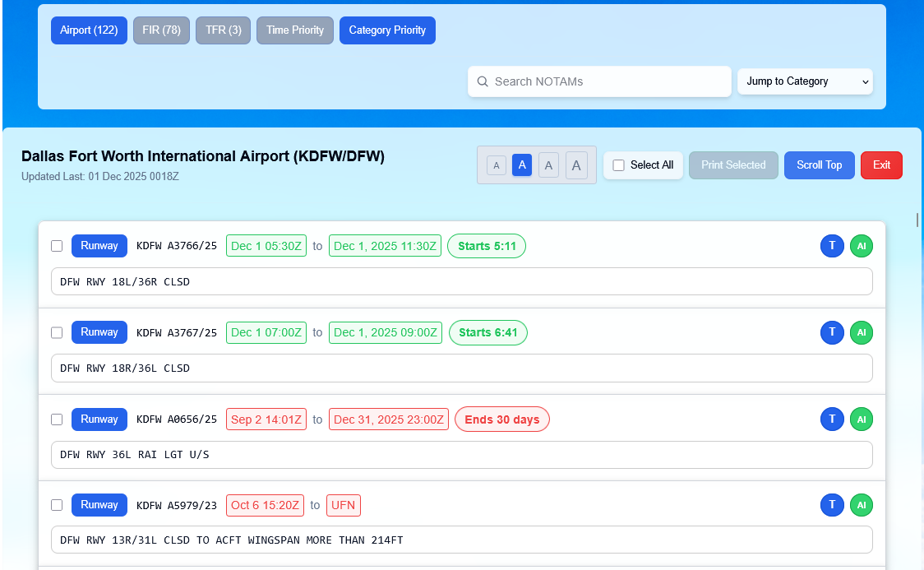Select the third font size A button
This screenshot has height=570, width=924.
pyautogui.click(x=548, y=165)
